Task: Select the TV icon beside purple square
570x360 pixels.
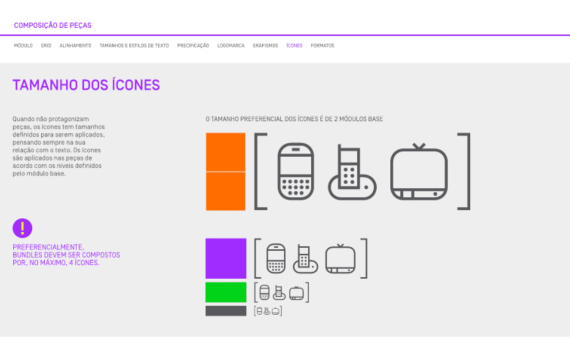Action: (340, 258)
